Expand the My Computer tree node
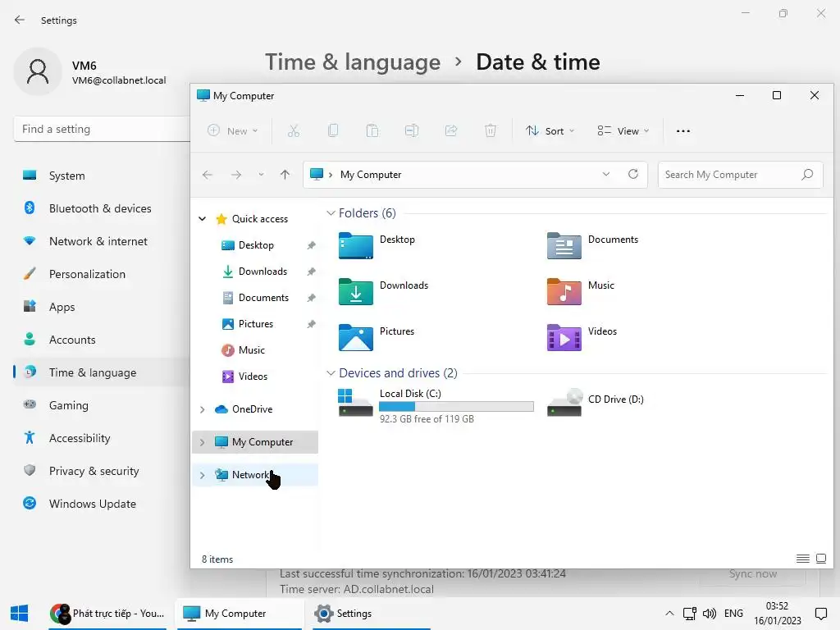The image size is (840, 630). coord(202,442)
